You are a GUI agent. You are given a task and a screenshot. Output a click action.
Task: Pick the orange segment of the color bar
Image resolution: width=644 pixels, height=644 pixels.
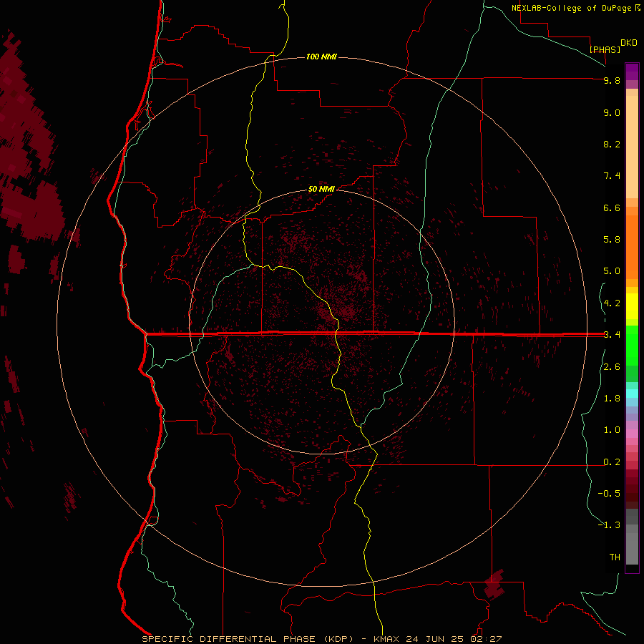point(632,248)
